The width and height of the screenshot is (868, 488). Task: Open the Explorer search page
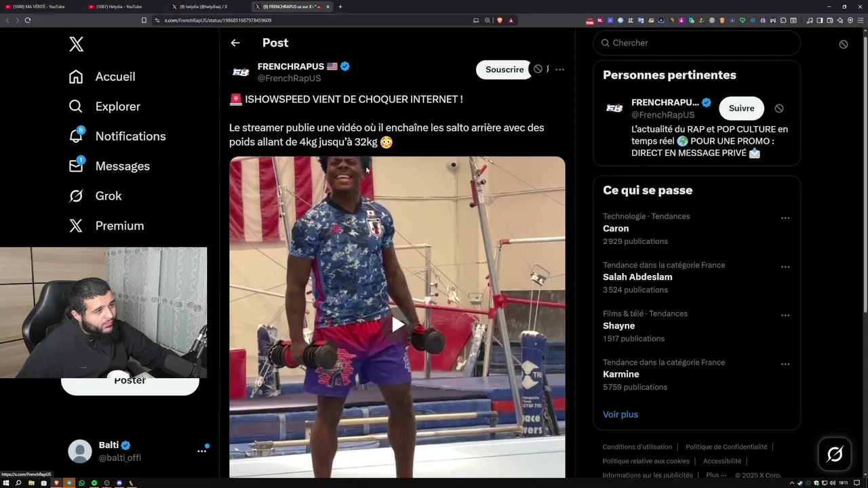[104, 106]
